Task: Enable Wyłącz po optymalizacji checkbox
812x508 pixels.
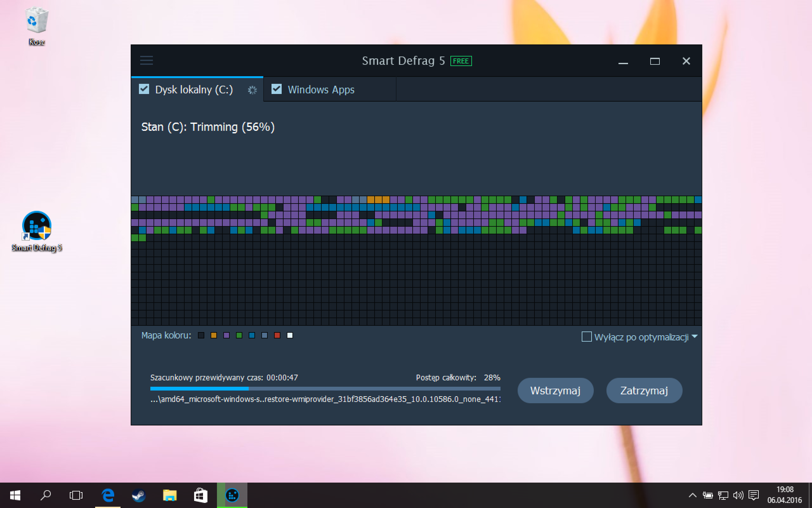Action: point(586,337)
